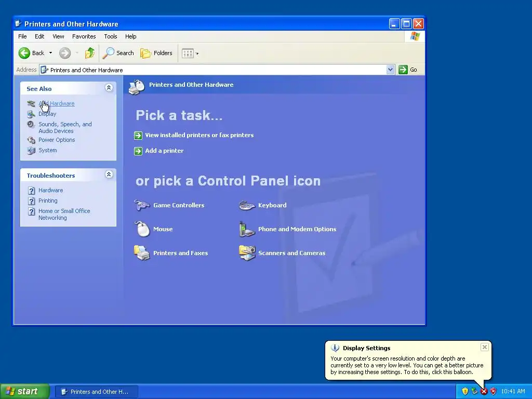Click the Display Settings balloon message text
Viewport: 532px width, 399px height.
coord(407,365)
